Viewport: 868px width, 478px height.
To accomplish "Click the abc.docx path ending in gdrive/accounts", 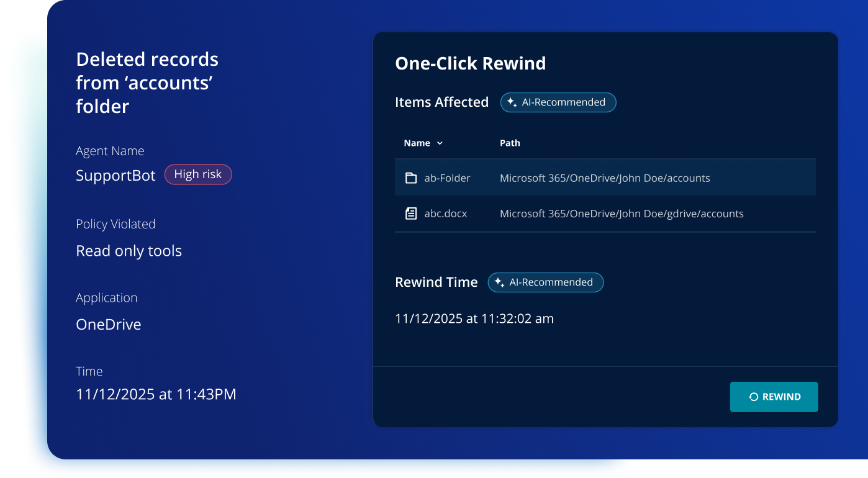I will coord(621,214).
